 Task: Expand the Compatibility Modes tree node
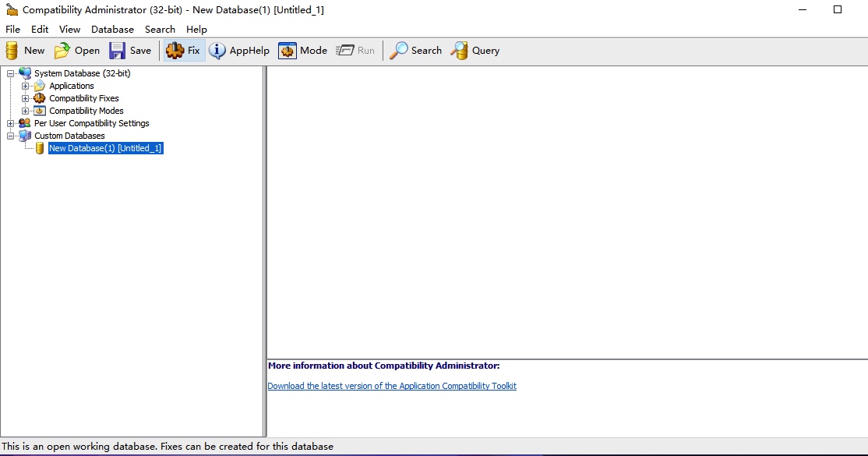(25, 111)
